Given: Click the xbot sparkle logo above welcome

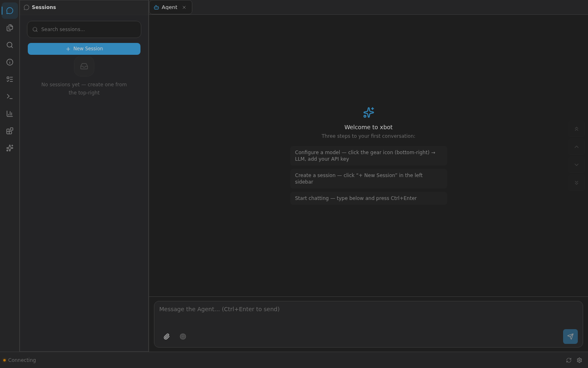Looking at the screenshot, I should 368,112.
